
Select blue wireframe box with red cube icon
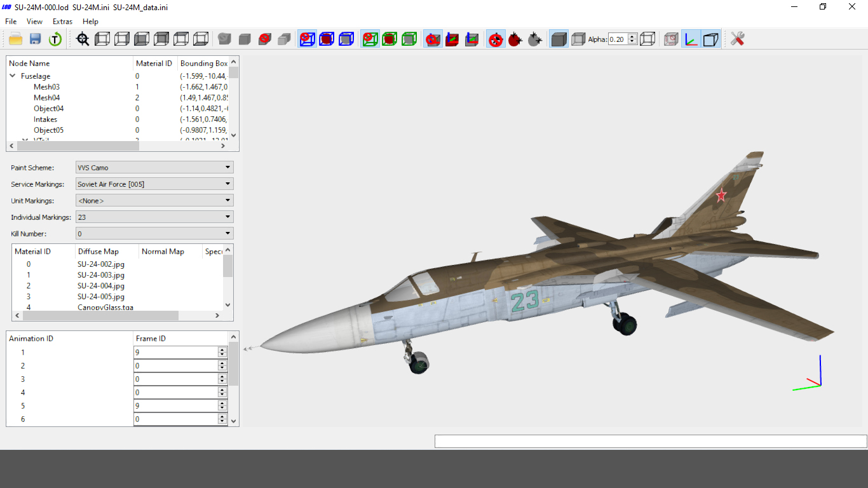click(327, 39)
